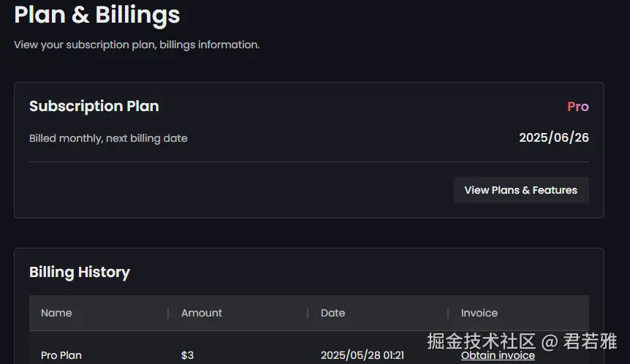Click the Name column header

[x=56, y=313]
